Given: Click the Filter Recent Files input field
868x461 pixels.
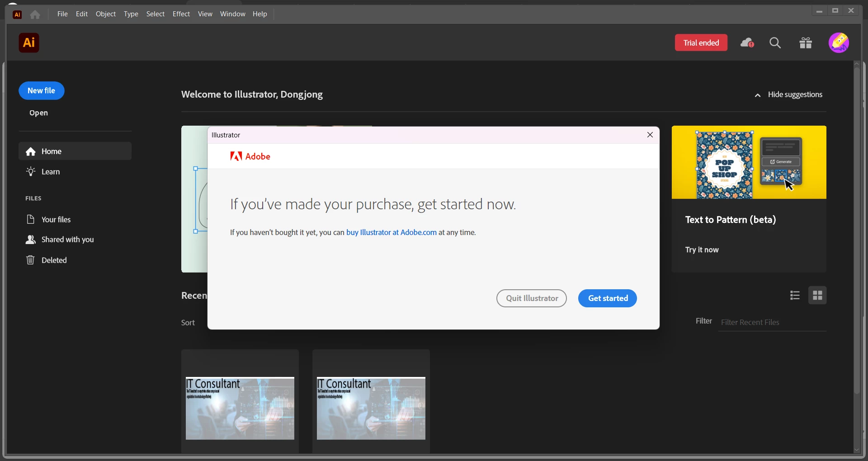Looking at the screenshot, I should (773, 322).
